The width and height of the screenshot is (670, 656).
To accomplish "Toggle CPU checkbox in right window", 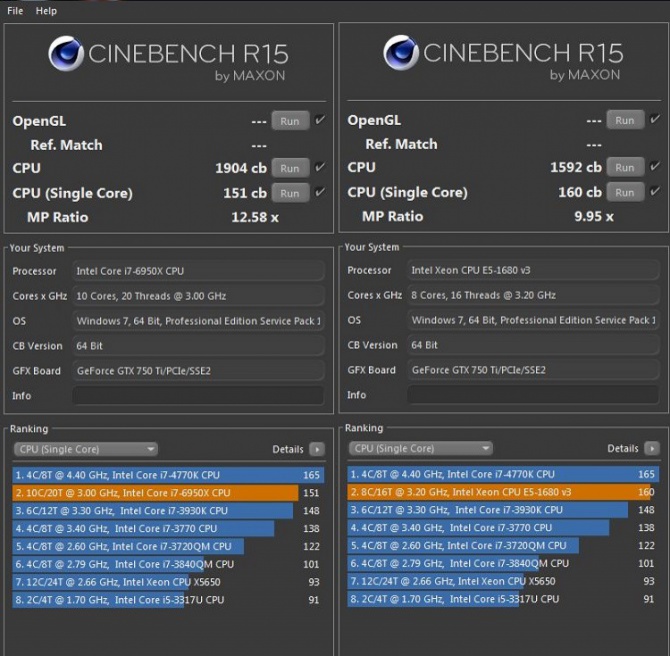I will (655, 166).
